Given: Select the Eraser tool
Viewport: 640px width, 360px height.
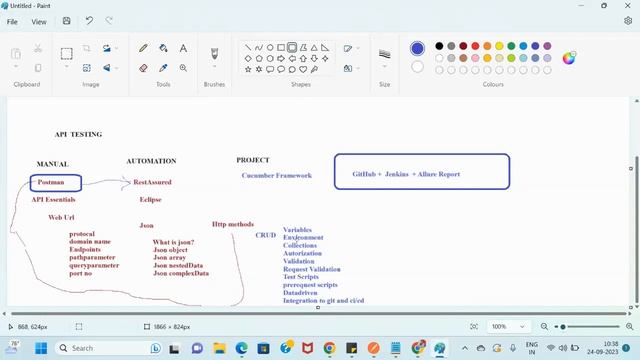Looking at the screenshot, I should (x=143, y=68).
